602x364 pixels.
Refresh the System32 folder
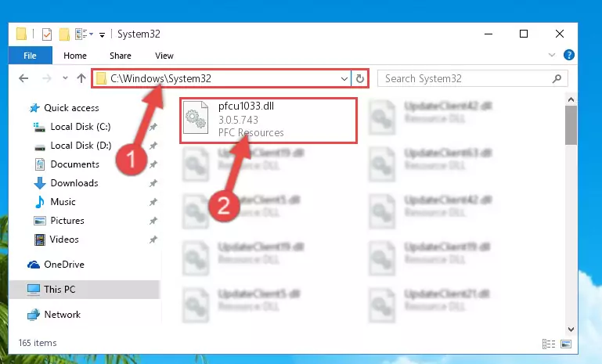[360, 79]
